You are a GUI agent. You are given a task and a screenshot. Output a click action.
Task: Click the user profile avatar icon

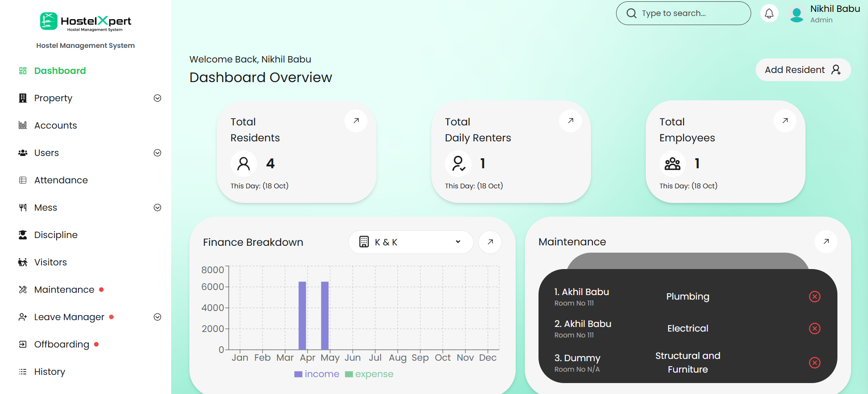coord(797,14)
